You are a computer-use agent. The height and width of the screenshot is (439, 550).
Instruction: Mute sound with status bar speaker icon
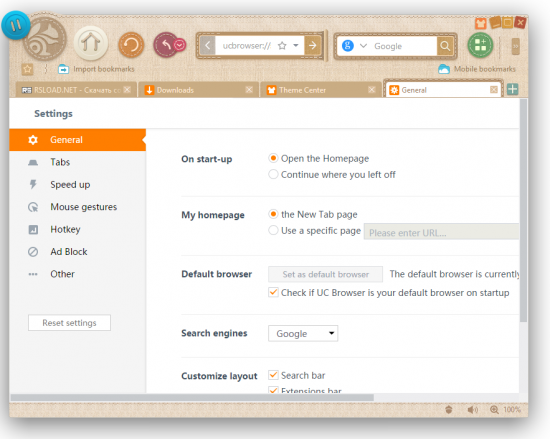tap(472, 410)
